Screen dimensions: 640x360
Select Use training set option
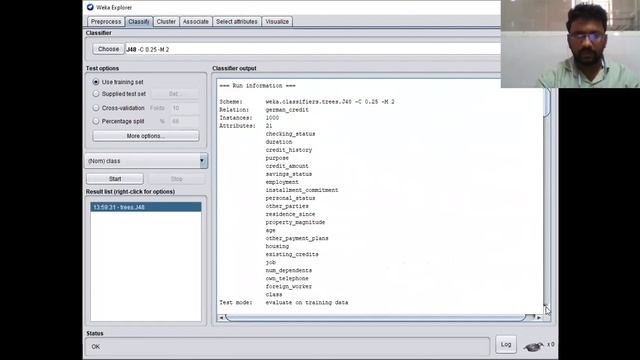pyautogui.click(x=96, y=82)
